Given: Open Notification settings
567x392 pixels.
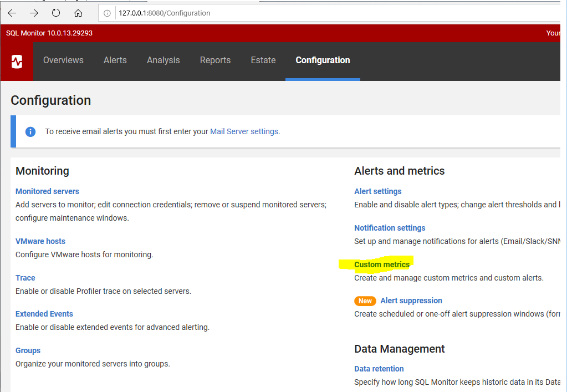Looking at the screenshot, I should point(390,227).
